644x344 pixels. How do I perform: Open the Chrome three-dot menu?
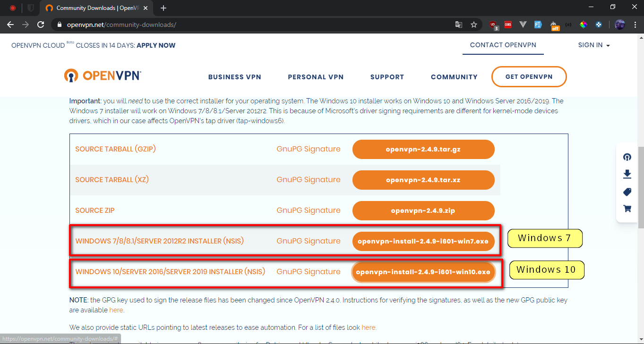coord(635,25)
